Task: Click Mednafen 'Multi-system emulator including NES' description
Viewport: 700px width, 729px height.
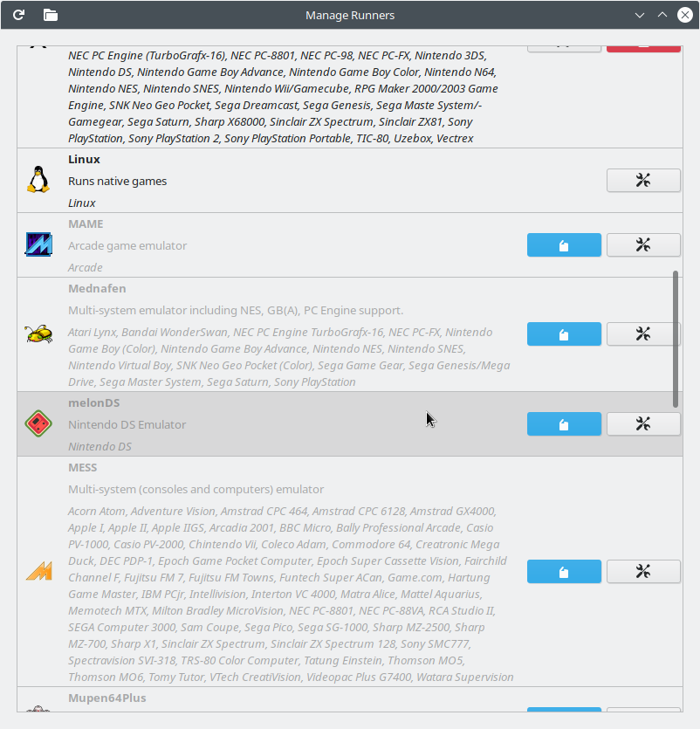Action: 236,310
